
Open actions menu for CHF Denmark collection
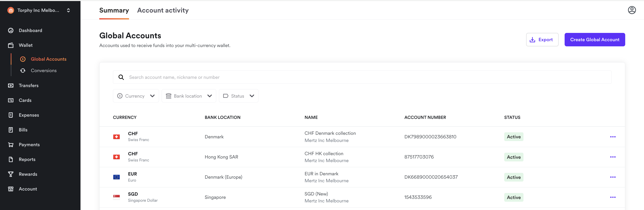click(613, 137)
